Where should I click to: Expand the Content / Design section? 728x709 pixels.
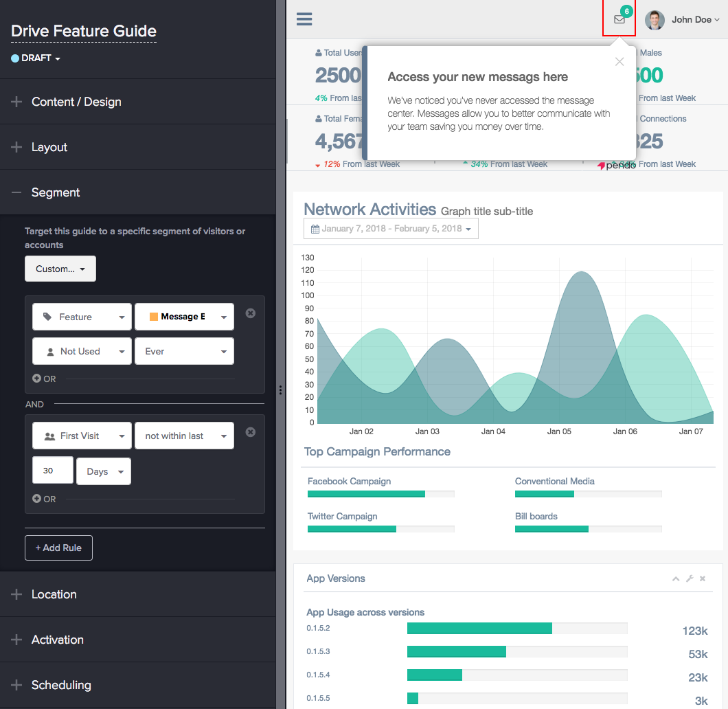[76, 102]
